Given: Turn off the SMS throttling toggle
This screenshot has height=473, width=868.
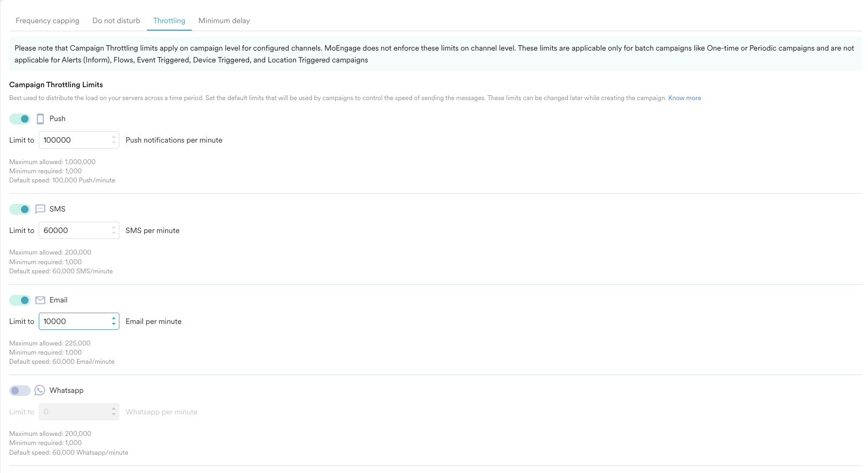Looking at the screenshot, I should point(20,209).
